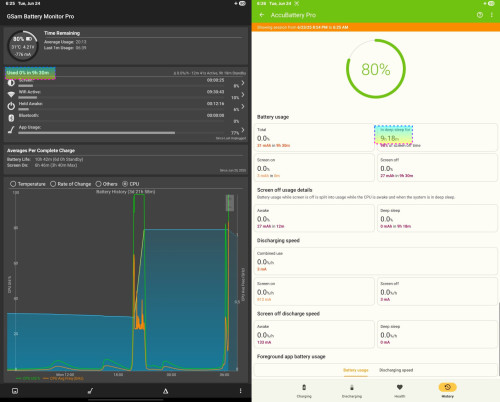
Task: Open Battery usage Screen on card
Action: (x=314, y=168)
